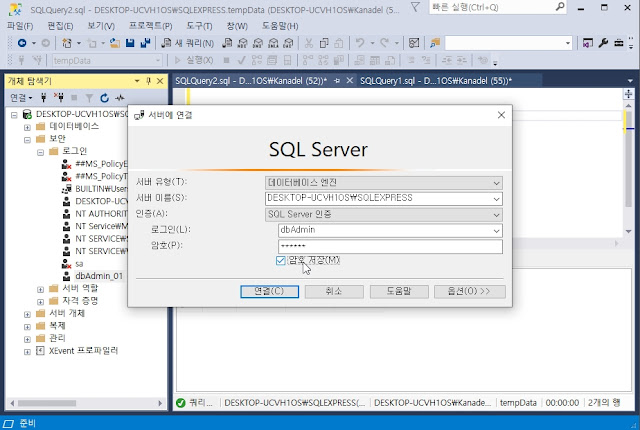The height and width of the screenshot is (430, 640).
Task: Click the connect plug icon in Object Explorer
Action: [x=43, y=98]
